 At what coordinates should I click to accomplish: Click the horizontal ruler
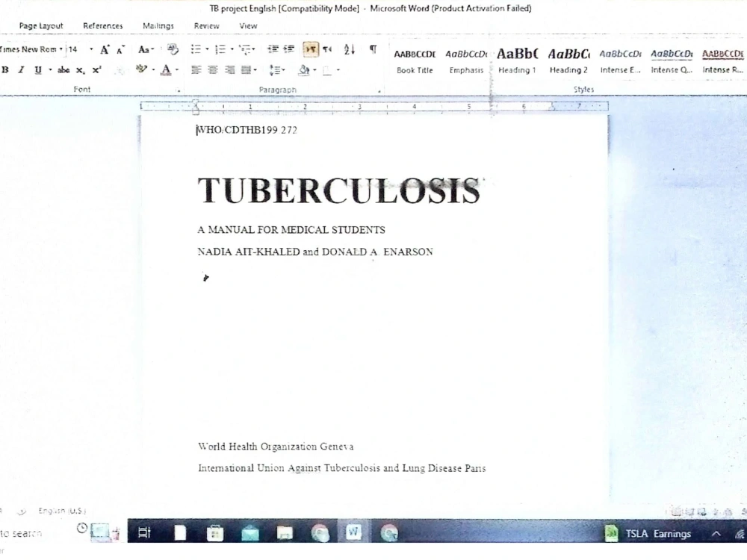[374, 107]
